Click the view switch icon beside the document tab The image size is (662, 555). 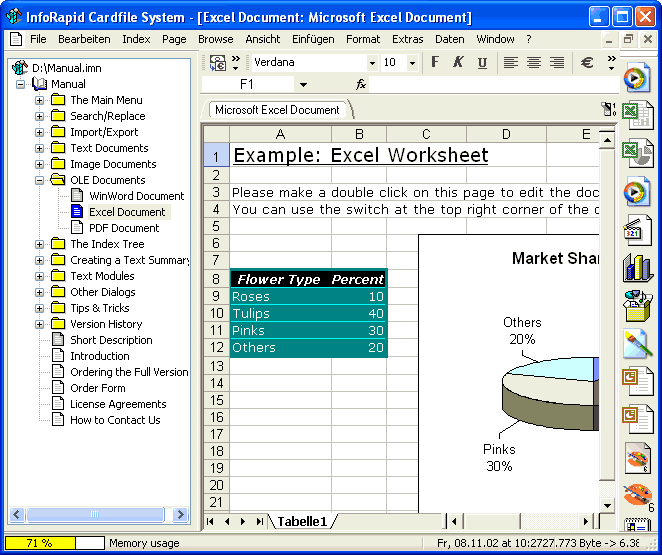point(608,109)
